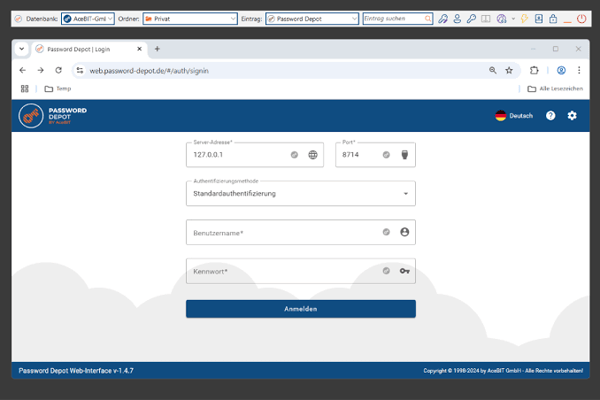
Task: Open the browser profile icon
Action: (561, 70)
